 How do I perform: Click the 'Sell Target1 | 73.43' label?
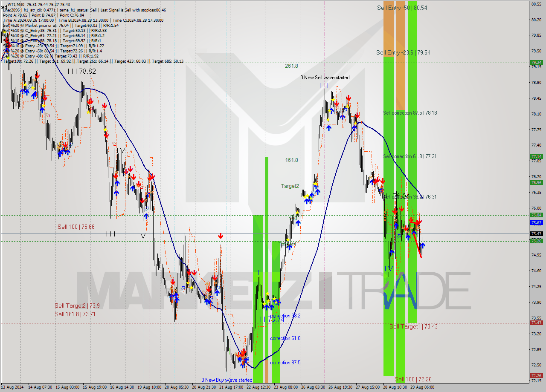pos(413,326)
